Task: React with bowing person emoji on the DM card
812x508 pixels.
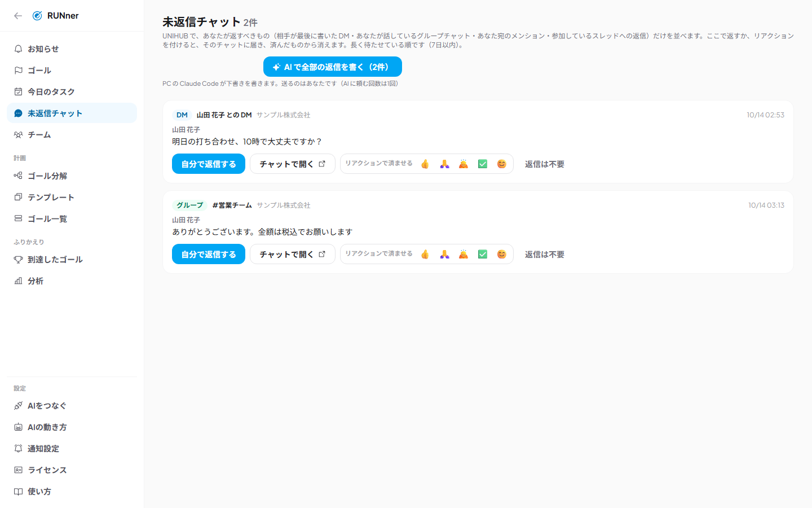Action: [464, 164]
